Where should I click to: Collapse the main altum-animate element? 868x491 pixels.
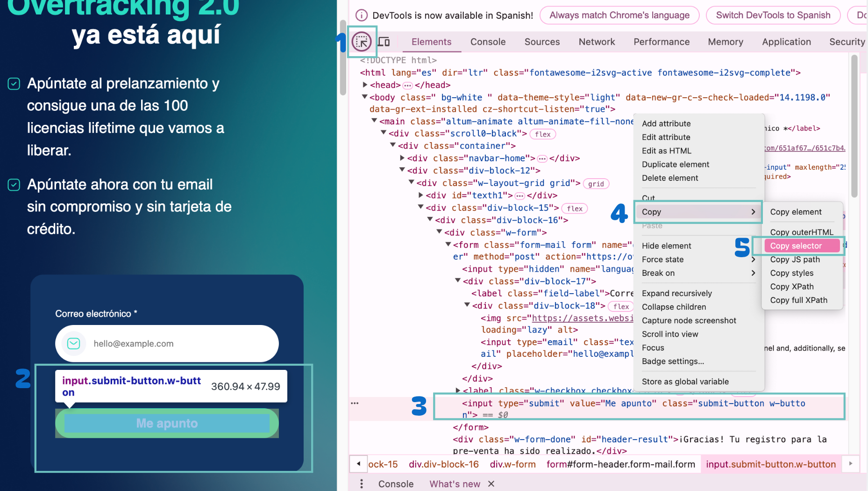click(x=374, y=121)
